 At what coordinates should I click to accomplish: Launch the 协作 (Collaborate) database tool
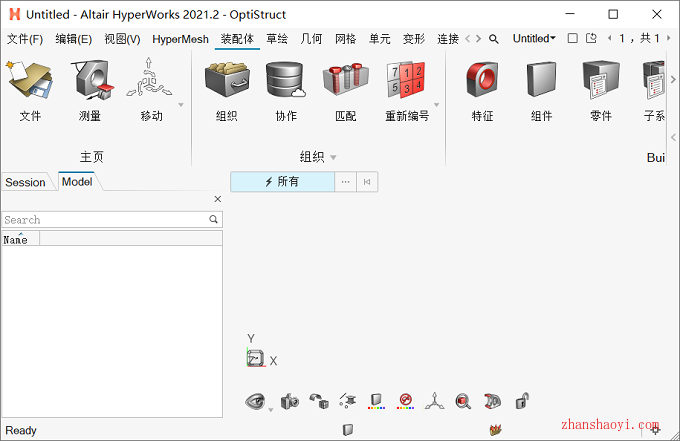tap(286, 91)
